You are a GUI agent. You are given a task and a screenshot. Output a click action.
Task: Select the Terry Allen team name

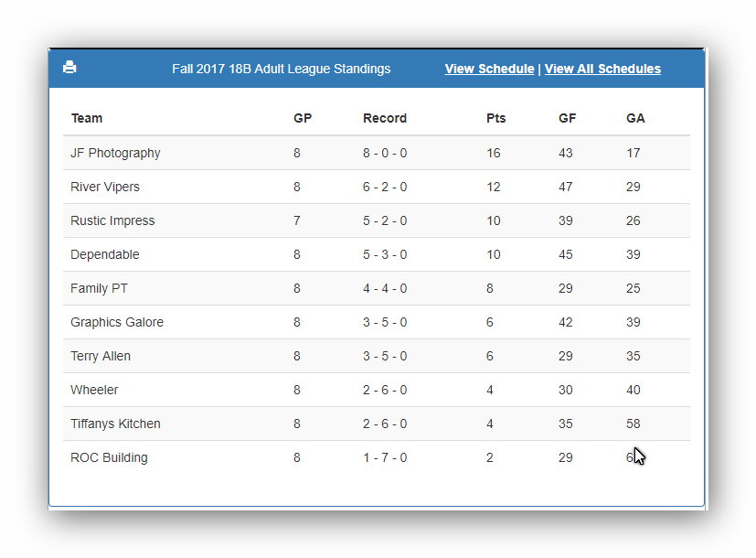(101, 356)
